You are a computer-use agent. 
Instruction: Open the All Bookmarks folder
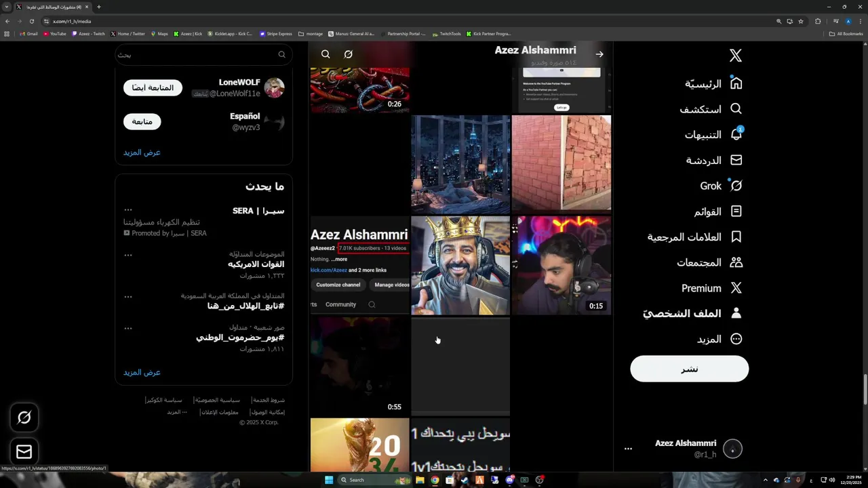pos(846,33)
